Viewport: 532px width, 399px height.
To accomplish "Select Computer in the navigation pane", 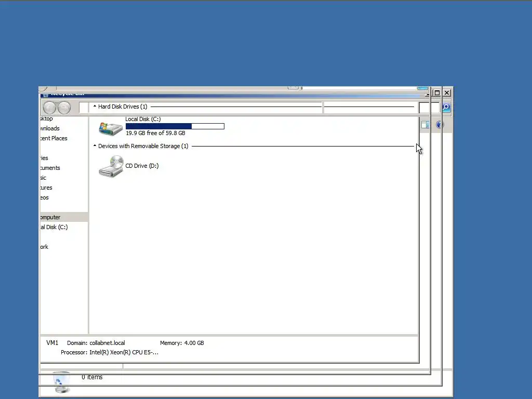I will coord(64,217).
